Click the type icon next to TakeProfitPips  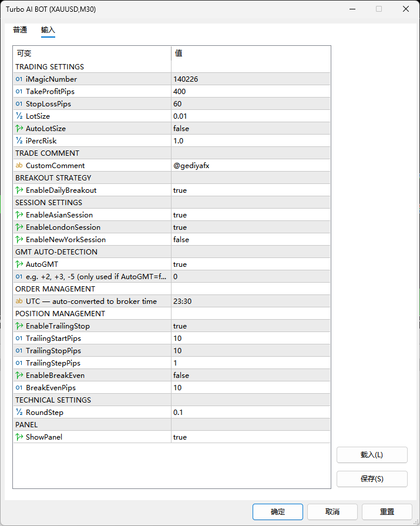point(19,92)
